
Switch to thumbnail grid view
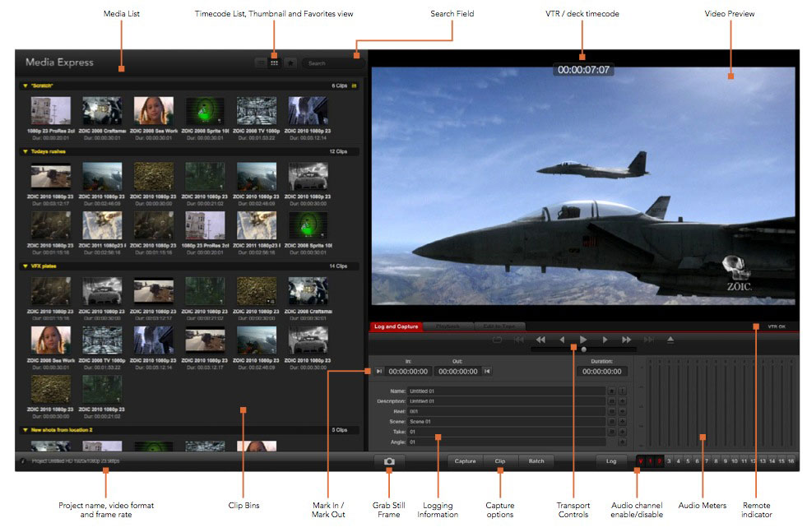(x=275, y=62)
